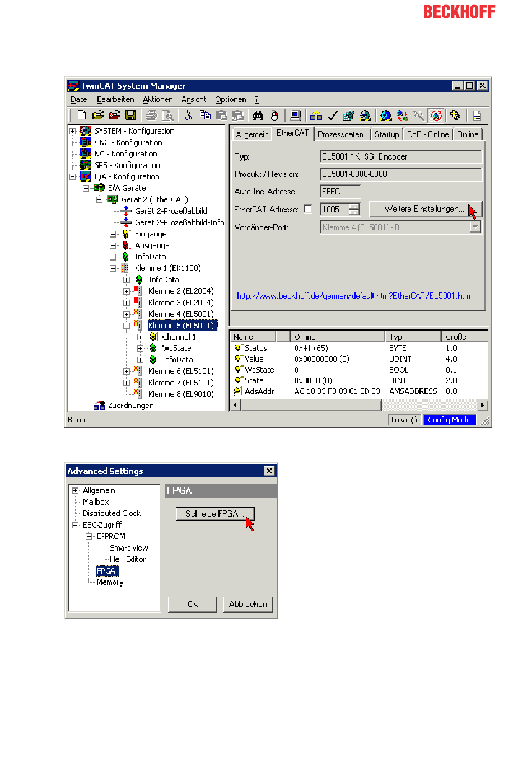The image size is (532, 767).
Task: Click the AdsAddr variable icon
Action: [x=239, y=391]
